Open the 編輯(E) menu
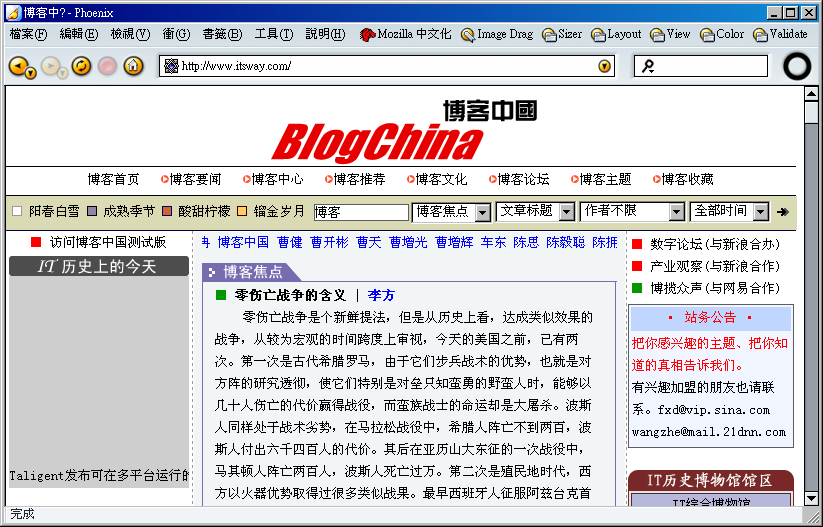Image resolution: width=823 pixels, height=527 pixels. coord(79,35)
